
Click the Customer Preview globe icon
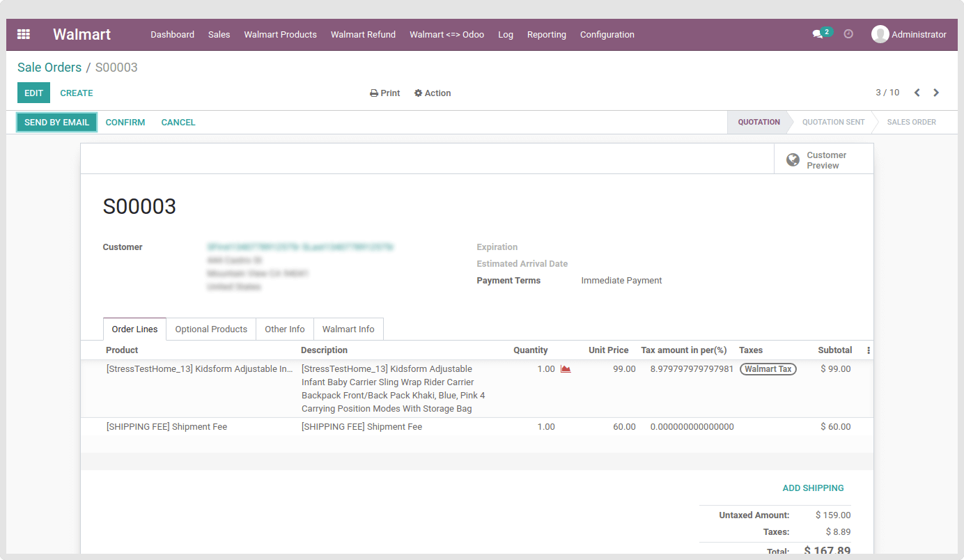(793, 160)
